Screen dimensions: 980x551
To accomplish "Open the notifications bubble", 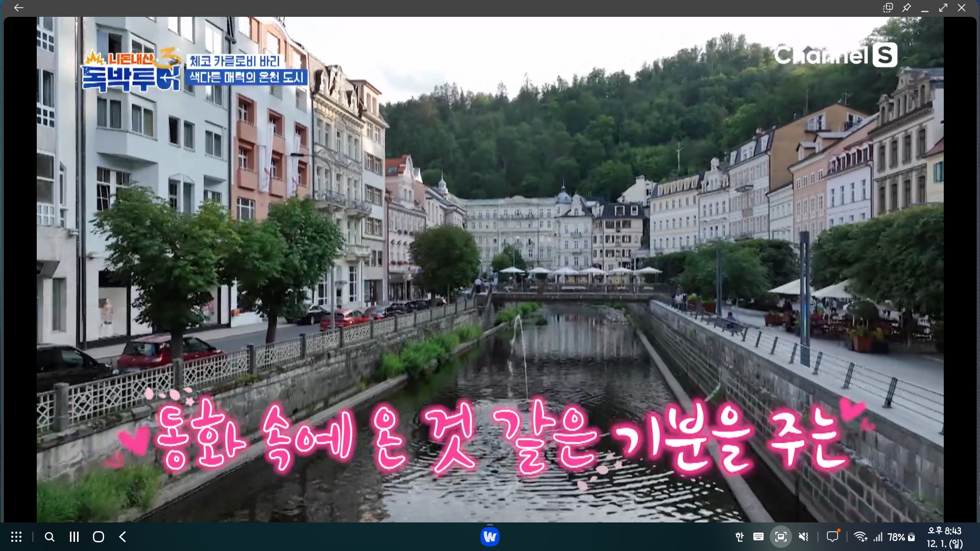I will pyautogui.click(x=832, y=537).
